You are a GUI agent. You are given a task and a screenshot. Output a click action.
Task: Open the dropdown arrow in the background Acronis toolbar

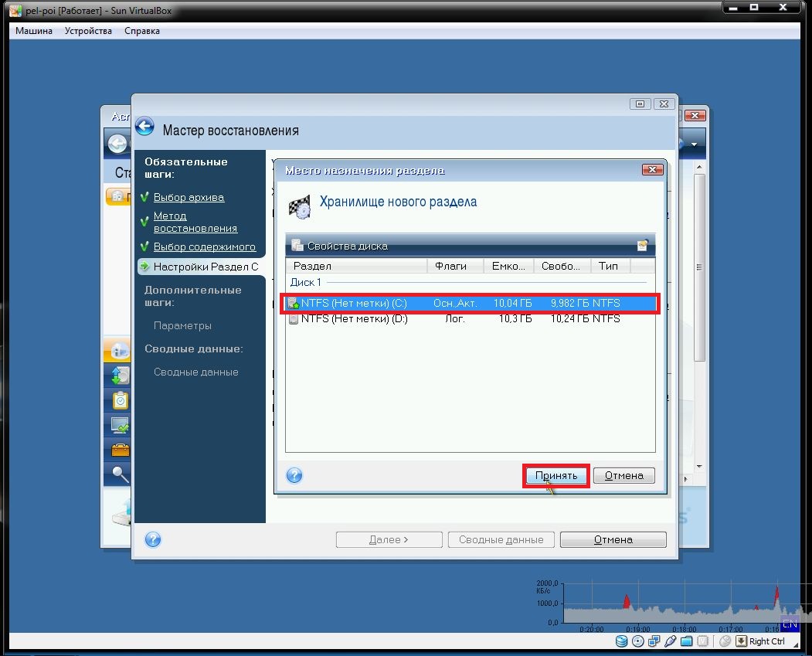click(x=694, y=144)
